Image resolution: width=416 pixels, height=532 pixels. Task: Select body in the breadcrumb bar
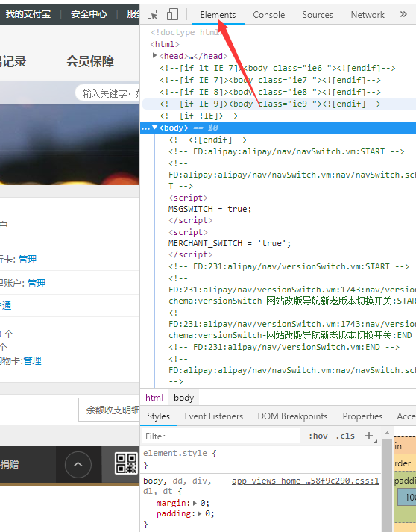click(183, 398)
